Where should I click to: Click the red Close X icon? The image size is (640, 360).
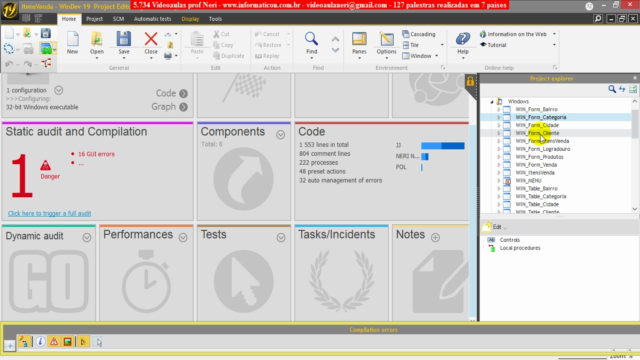coord(151,39)
